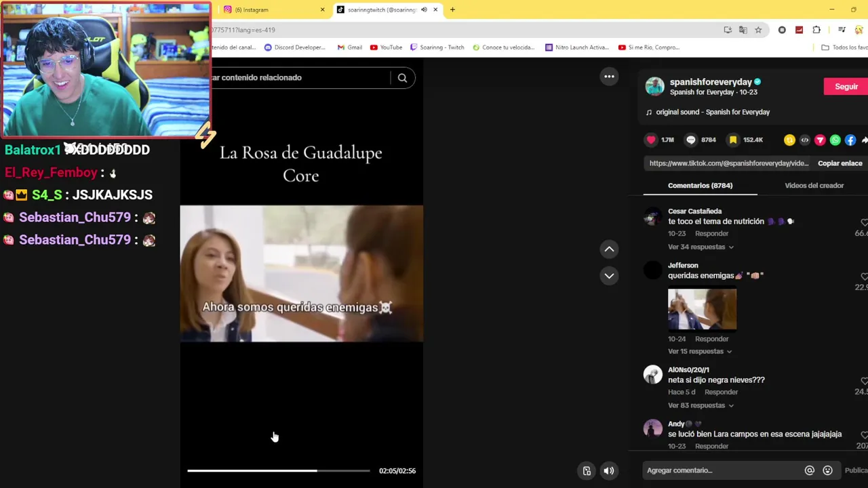This screenshot has width=868, height=488.
Task: Bookmark the page with the star icon
Action: (758, 30)
